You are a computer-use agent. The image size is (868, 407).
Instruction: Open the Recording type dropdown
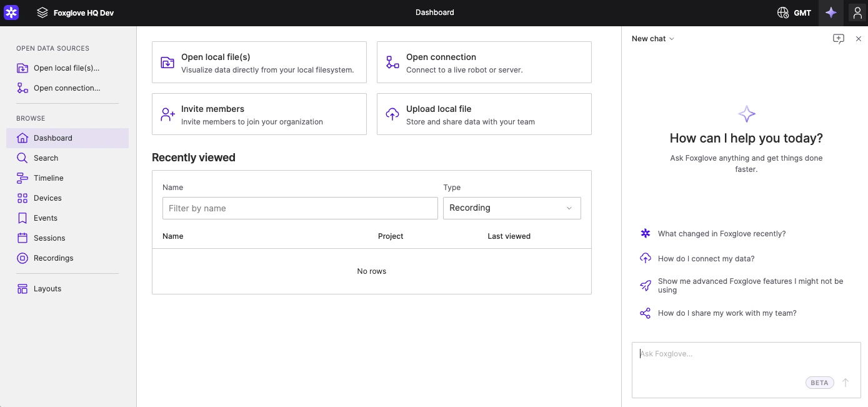point(512,208)
